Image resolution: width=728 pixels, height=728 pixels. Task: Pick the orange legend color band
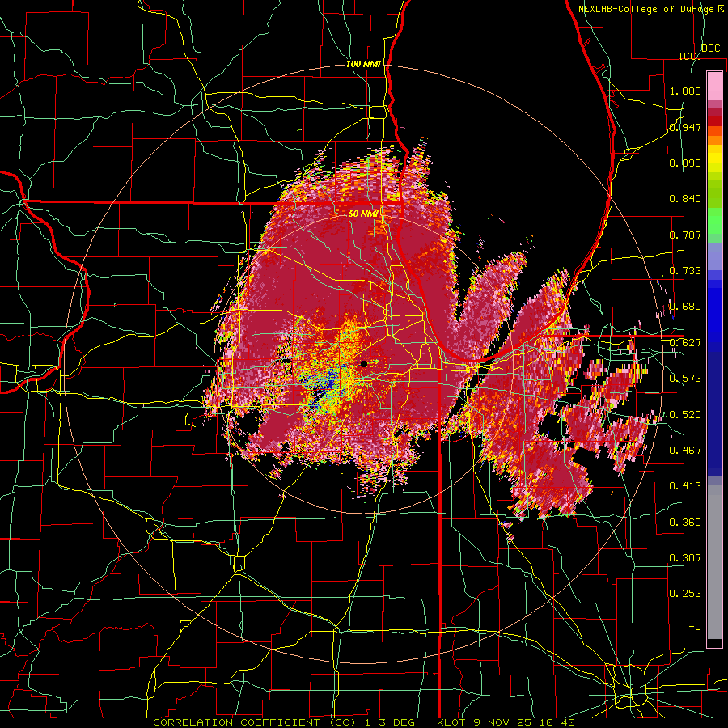[x=714, y=140]
